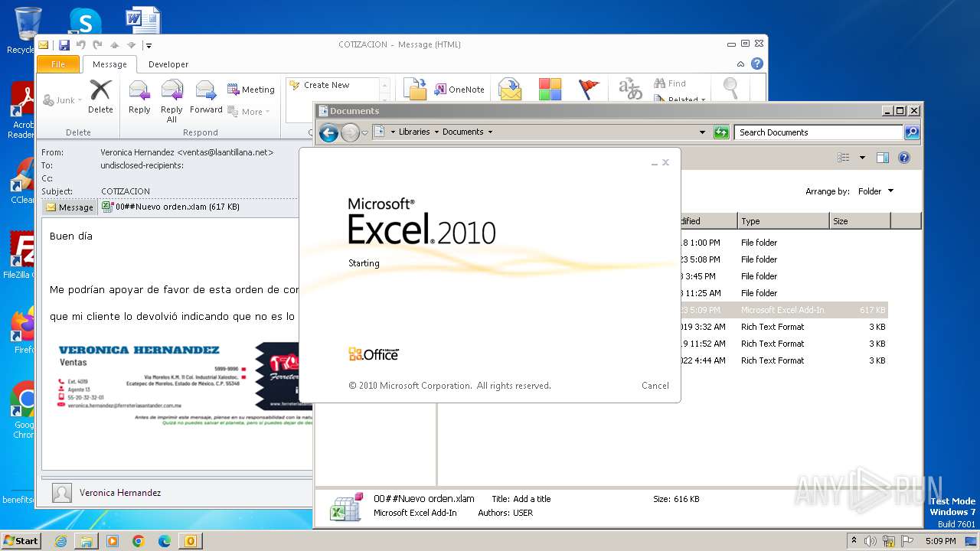Minimize the Outlook ribbon chevron
This screenshot has width=980, height=551.
coord(740,64)
